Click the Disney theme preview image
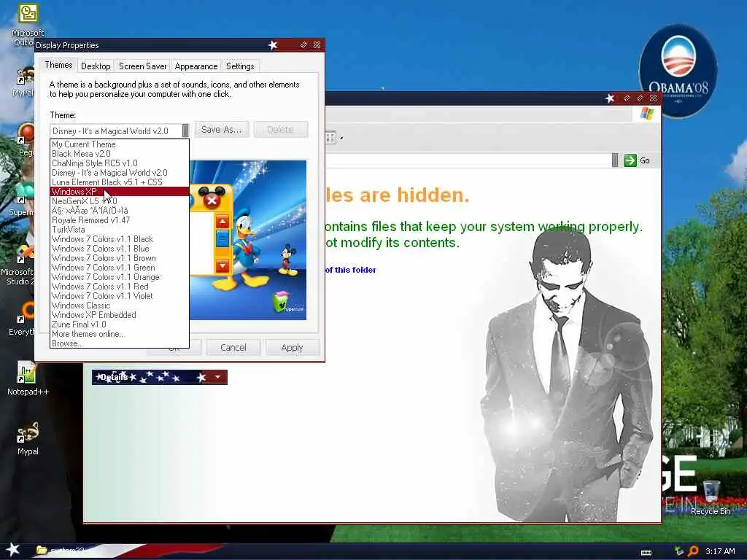Image resolution: width=747 pixels, height=560 pixels. point(248,240)
